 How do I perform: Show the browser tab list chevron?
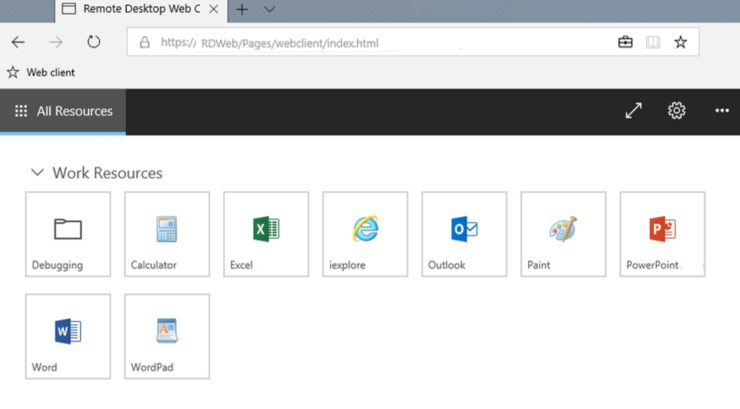(269, 10)
